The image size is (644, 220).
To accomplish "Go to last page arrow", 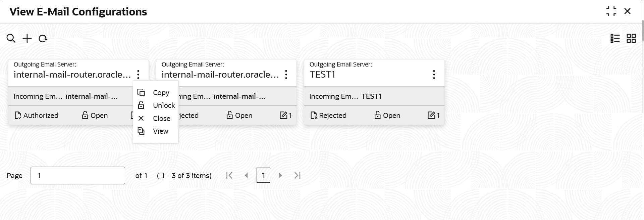I will (x=297, y=175).
